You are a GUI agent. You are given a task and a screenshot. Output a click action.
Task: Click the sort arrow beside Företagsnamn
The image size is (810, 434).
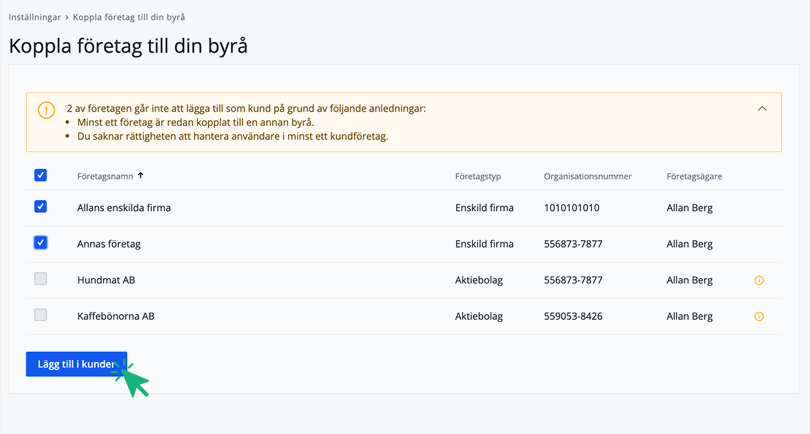point(141,176)
